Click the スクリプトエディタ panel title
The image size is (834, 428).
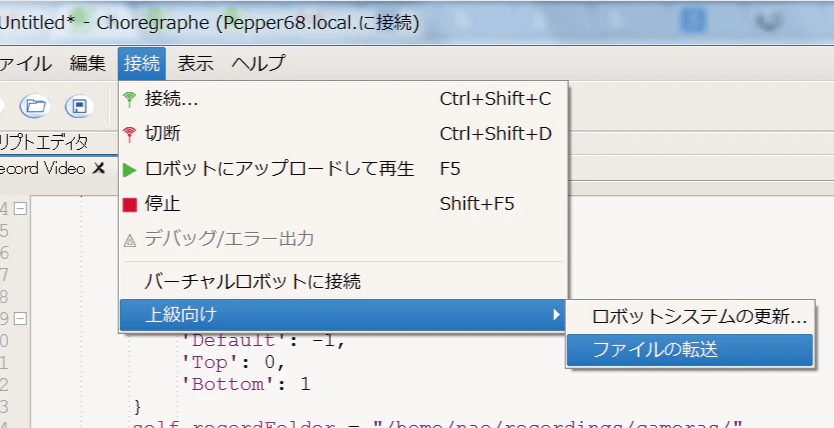click(x=44, y=143)
